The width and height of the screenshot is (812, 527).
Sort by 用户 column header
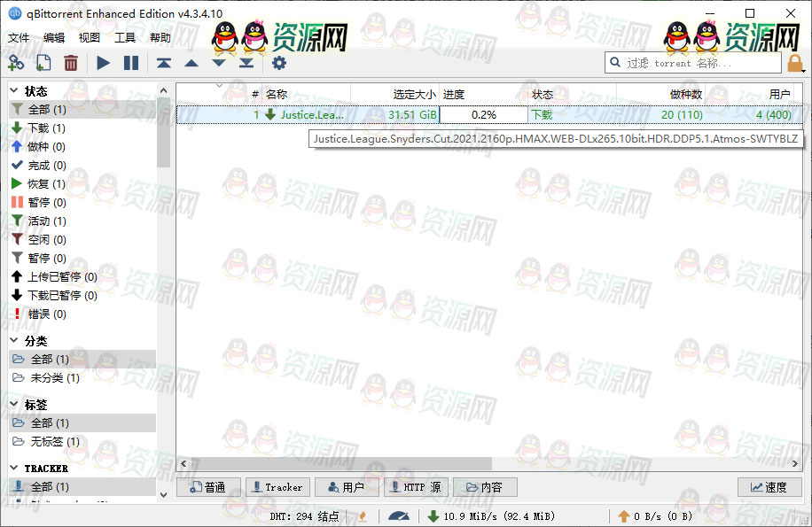pos(749,94)
